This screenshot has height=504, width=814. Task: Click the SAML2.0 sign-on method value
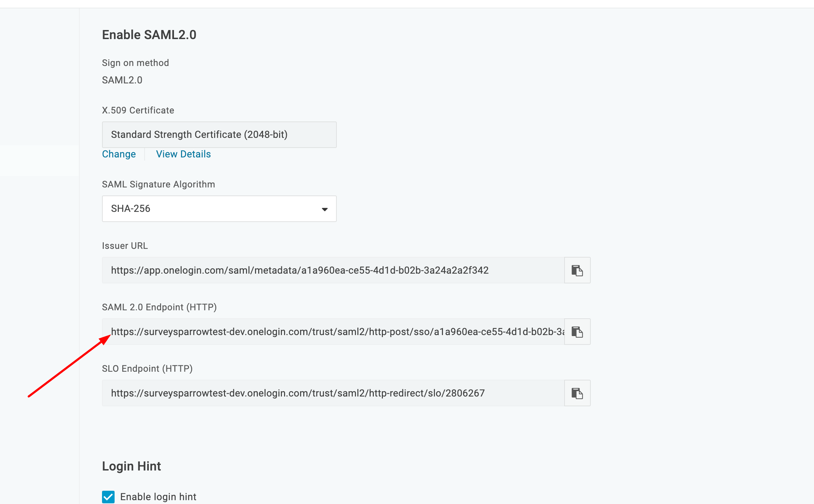(122, 80)
